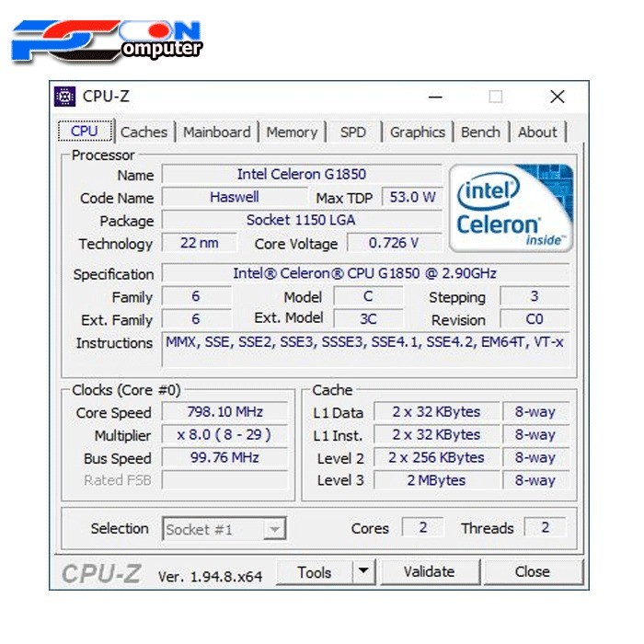Image resolution: width=644 pixels, height=644 pixels.
Task: Open the Mainboard tab
Action: point(217,132)
